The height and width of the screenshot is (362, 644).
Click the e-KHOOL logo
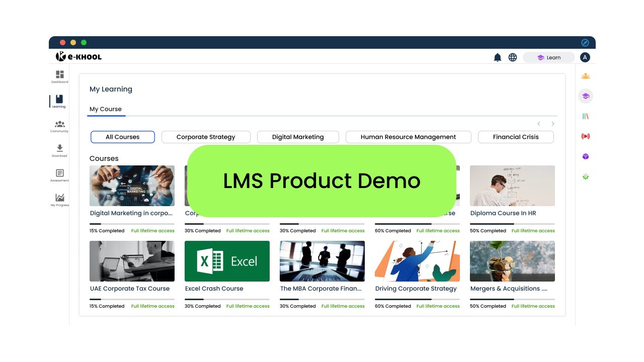[79, 57]
